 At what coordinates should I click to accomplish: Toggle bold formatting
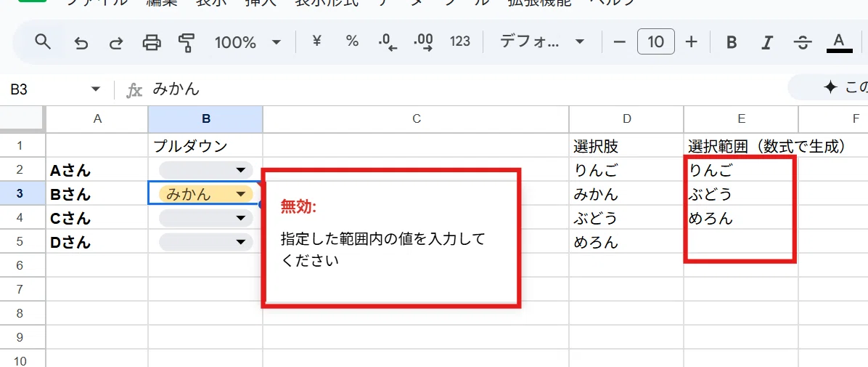(732, 42)
